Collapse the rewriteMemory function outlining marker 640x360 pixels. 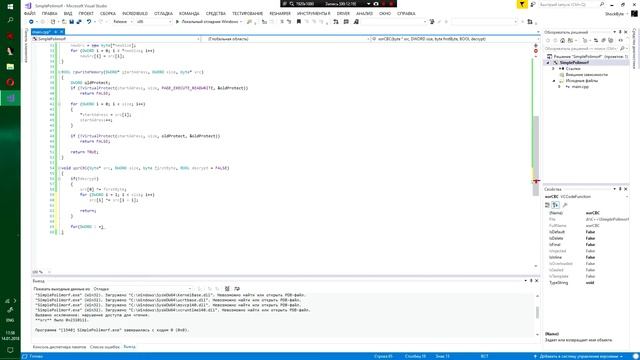[59, 72]
